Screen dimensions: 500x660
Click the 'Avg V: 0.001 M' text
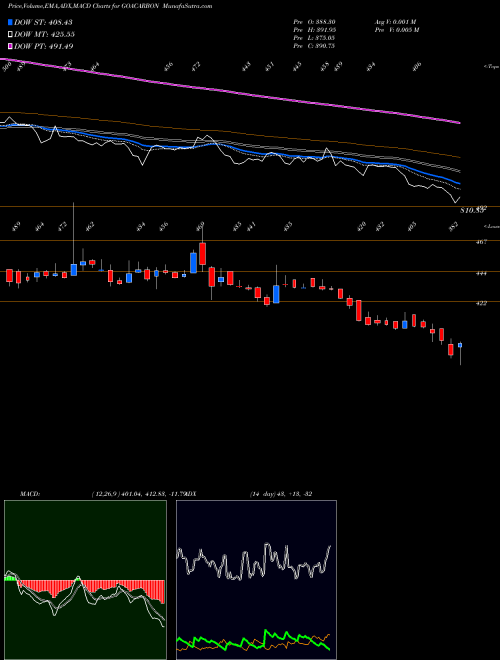click(x=395, y=22)
